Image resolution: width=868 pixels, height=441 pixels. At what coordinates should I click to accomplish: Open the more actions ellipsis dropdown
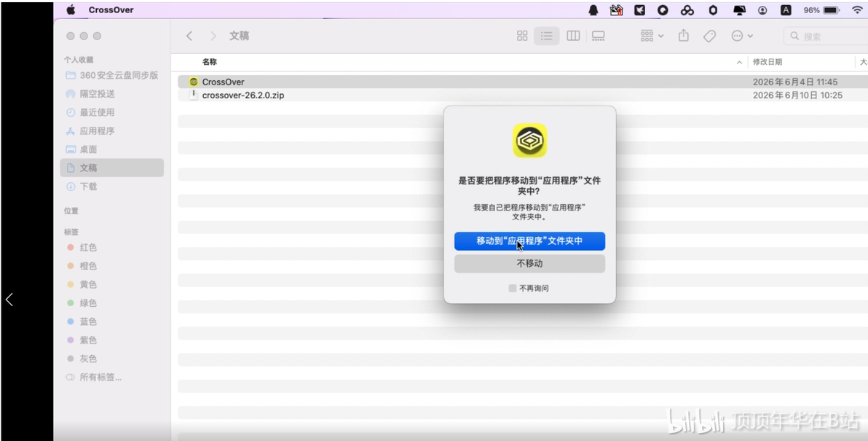(x=742, y=36)
